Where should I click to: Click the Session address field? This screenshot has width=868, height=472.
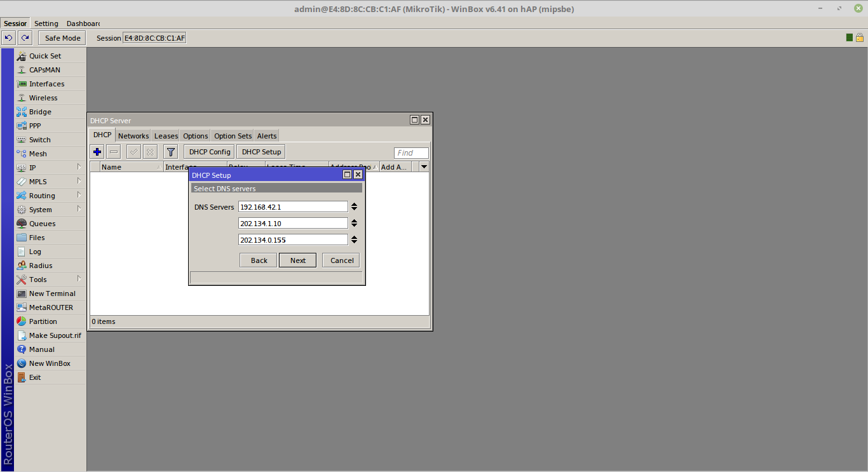(154, 38)
